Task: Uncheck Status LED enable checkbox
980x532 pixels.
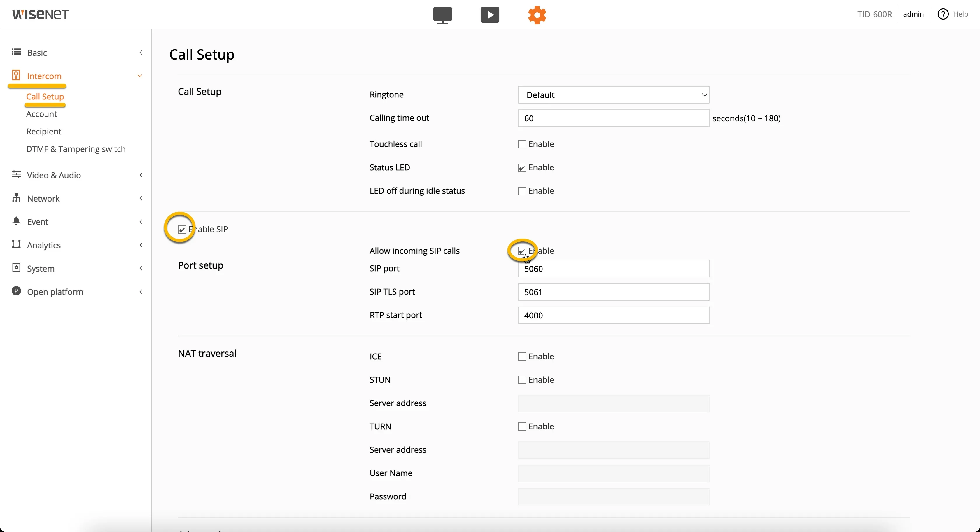Action: (x=522, y=168)
